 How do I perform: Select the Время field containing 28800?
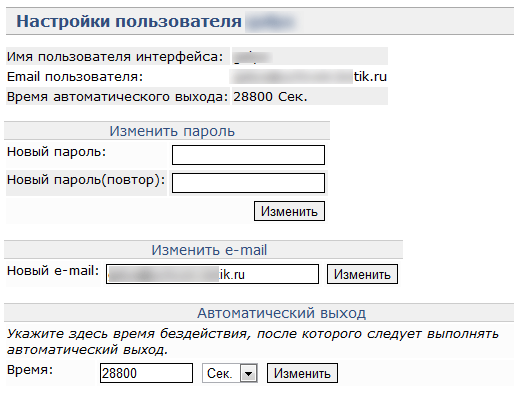(x=146, y=373)
